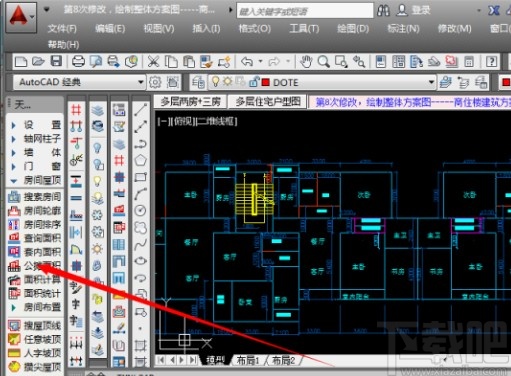
Task: Toggle the DOTE layer freeze sun icon
Action: [x=228, y=81]
